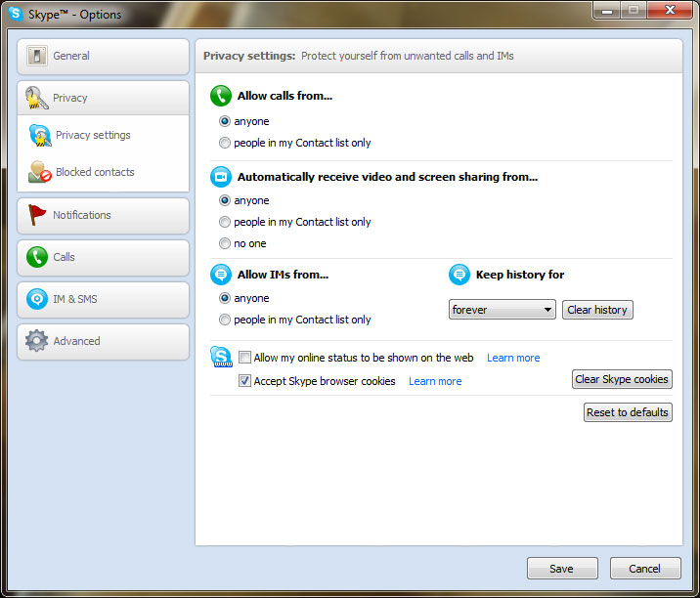The width and height of the screenshot is (700, 598).
Task: Select anyone under Allow IMs from
Action: [x=225, y=298]
